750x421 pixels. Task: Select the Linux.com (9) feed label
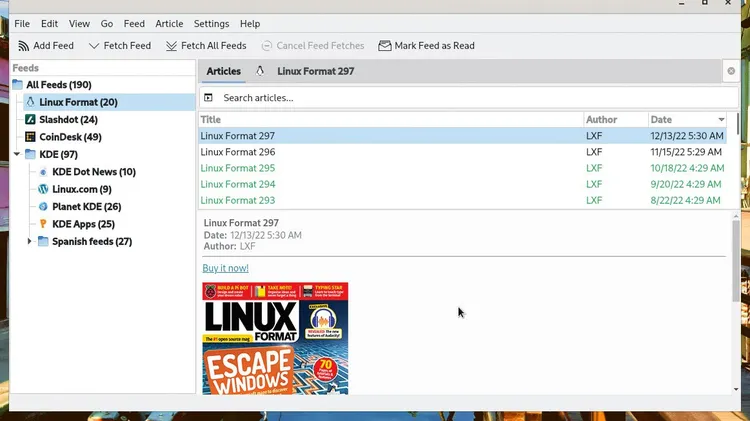(82, 189)
